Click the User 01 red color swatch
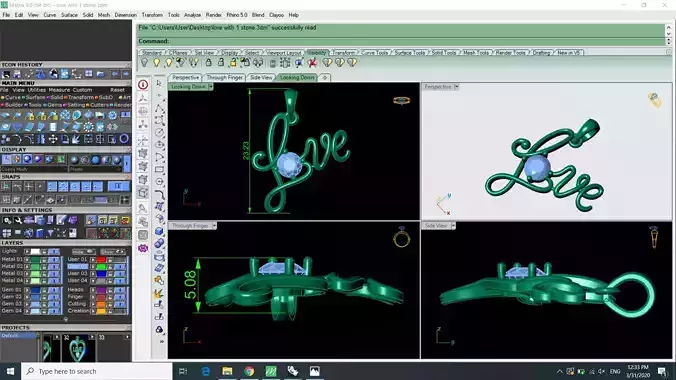Image resolution: width=676 pixels, height=380 pixels. [x=101, y=260]
